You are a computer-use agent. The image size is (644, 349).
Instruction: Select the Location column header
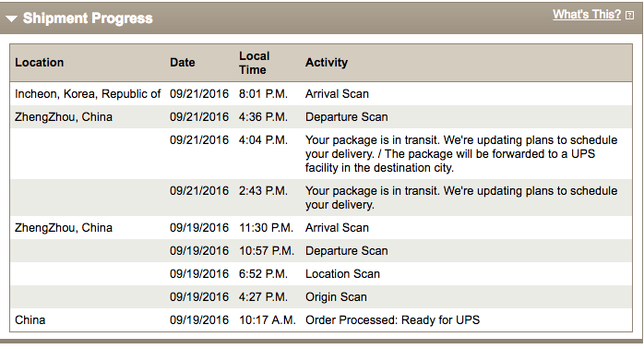pos(40,63)
